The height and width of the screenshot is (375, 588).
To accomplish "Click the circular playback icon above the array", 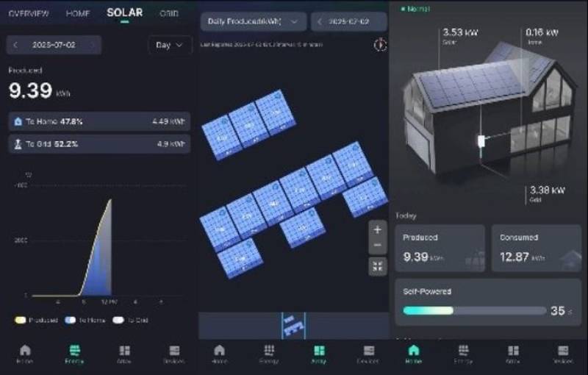I will tap(380, 45).
